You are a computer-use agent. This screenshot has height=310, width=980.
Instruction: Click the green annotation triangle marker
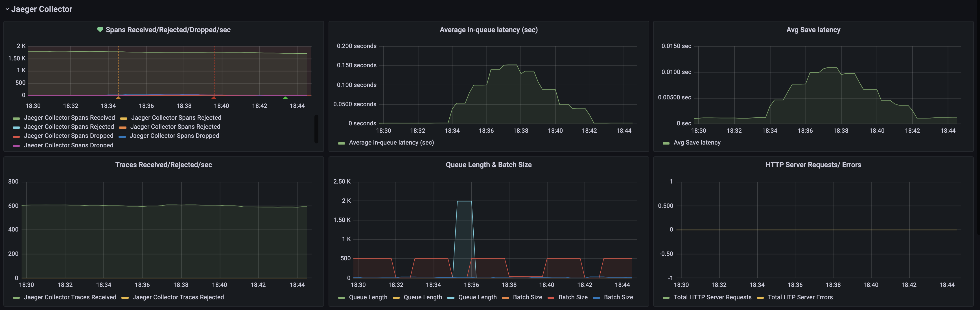(285, 98)
